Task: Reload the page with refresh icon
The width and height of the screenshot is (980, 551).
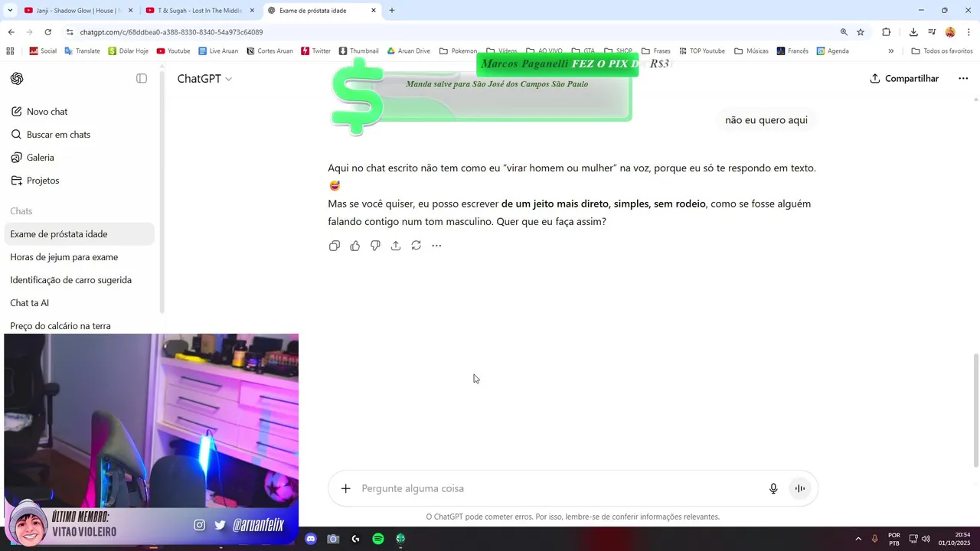Action: (x=48, y=32)
